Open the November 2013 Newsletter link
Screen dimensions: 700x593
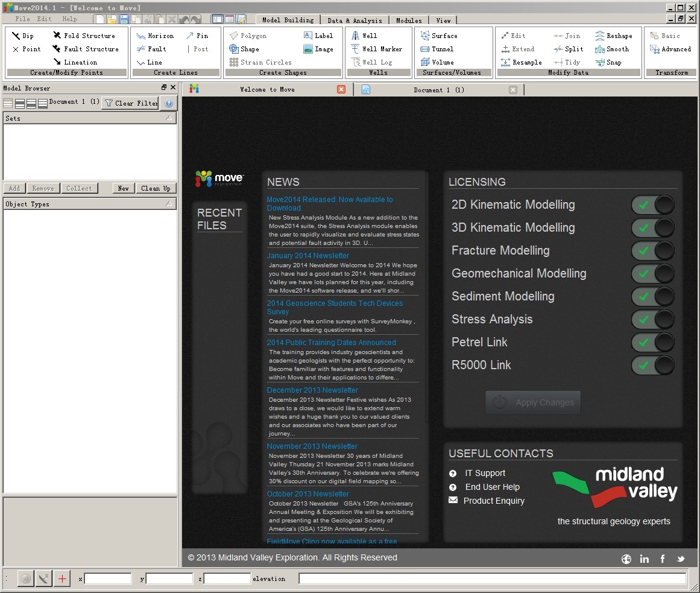(x=312, y=446)
